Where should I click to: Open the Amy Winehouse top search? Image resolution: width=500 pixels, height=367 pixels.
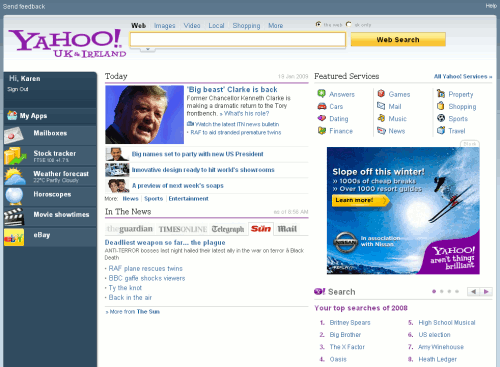click(x=441, y=347)
